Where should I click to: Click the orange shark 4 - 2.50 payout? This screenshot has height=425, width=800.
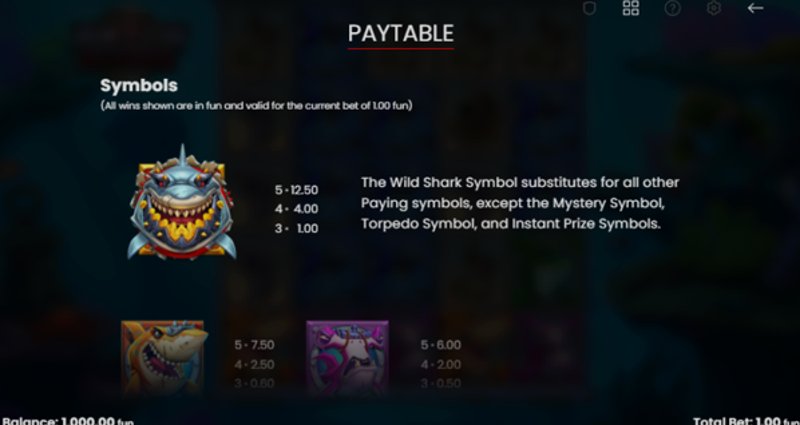tap(255, 365)
